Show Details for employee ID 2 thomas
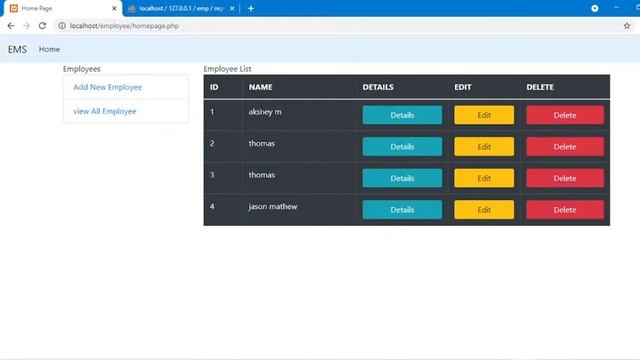This screenshot has width=640, height=360. [x=402, y=147]
